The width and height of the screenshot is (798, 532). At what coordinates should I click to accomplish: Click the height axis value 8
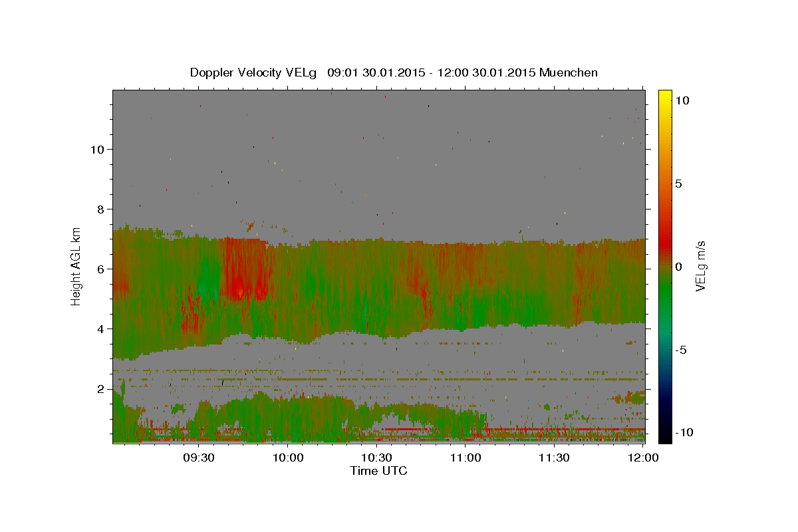[100, 209]
